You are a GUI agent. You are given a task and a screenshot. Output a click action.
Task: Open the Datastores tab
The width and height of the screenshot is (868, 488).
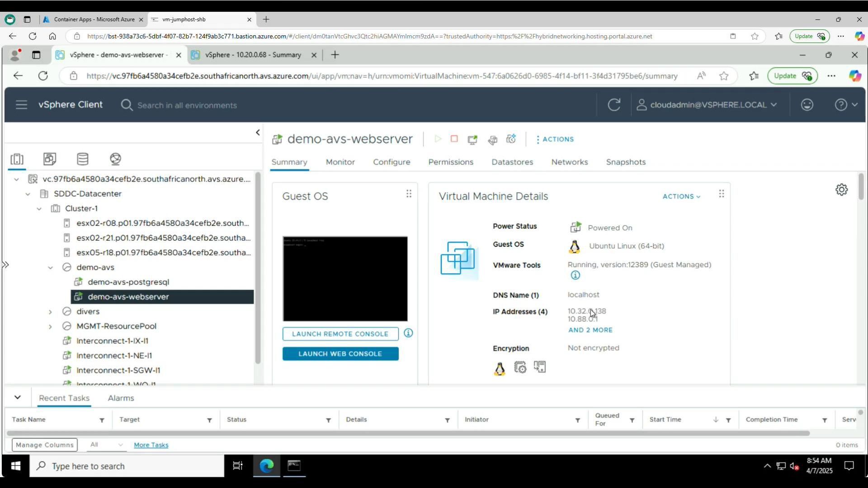click(x=512, y=162)
